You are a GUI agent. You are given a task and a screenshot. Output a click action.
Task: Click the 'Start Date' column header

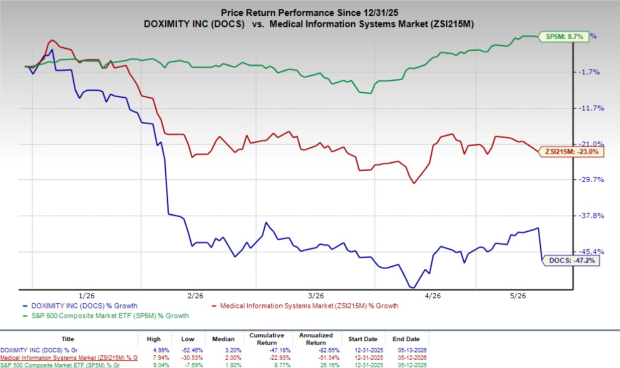point(363,339)
